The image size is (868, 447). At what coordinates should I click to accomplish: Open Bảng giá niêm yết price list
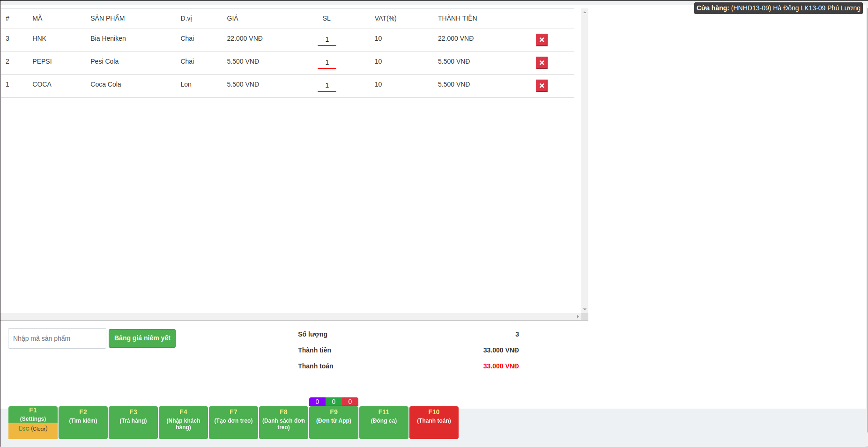142,338
